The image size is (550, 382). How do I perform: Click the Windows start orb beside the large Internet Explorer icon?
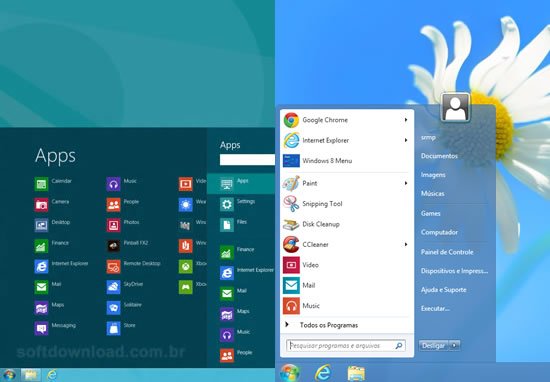pos(290,373)
